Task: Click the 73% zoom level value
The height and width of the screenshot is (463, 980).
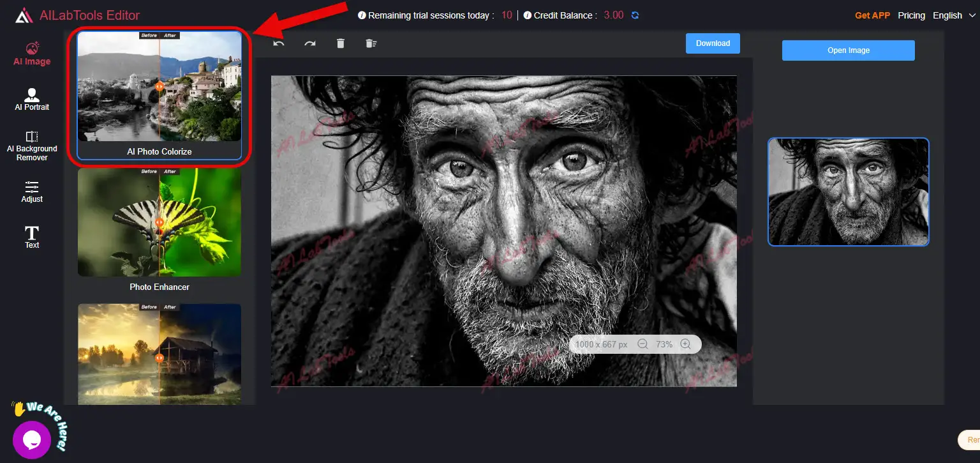Action: [x=664, y=344]
